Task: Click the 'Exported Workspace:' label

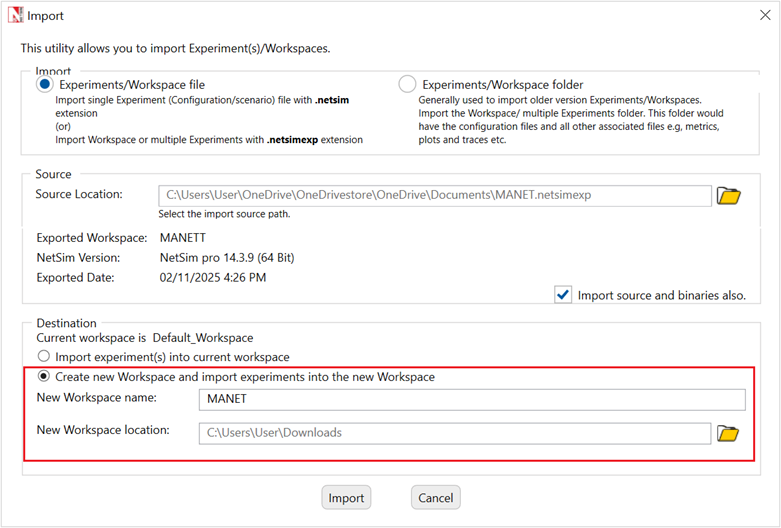Action: 92,238
